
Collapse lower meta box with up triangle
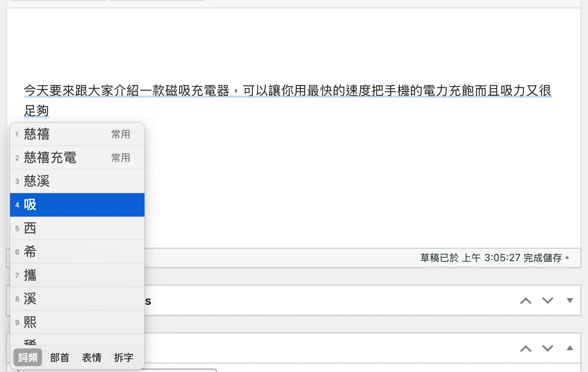click(570, 348)
